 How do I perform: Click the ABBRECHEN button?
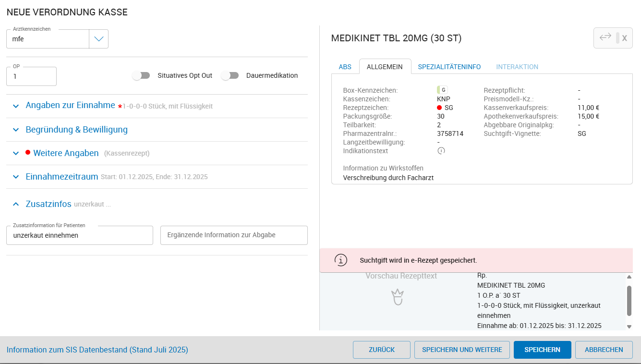pos(604,350)
